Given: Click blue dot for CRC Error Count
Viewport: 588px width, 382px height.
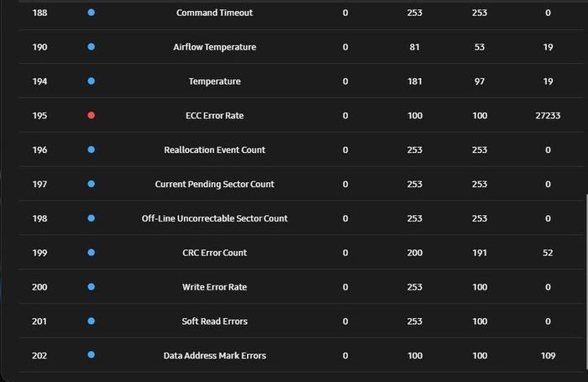Looking at the screenshot, I should tap(91, 253).
